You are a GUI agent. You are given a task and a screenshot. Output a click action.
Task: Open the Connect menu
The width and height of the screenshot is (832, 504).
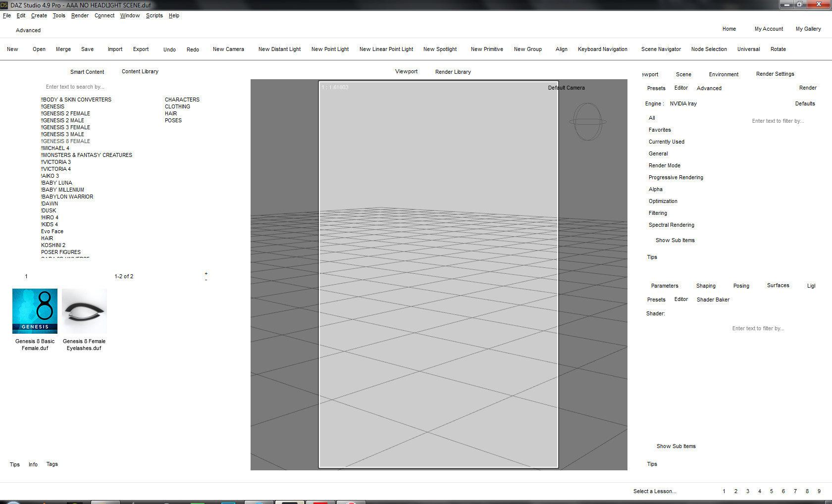pyautogui.click(x=104, y=15)
